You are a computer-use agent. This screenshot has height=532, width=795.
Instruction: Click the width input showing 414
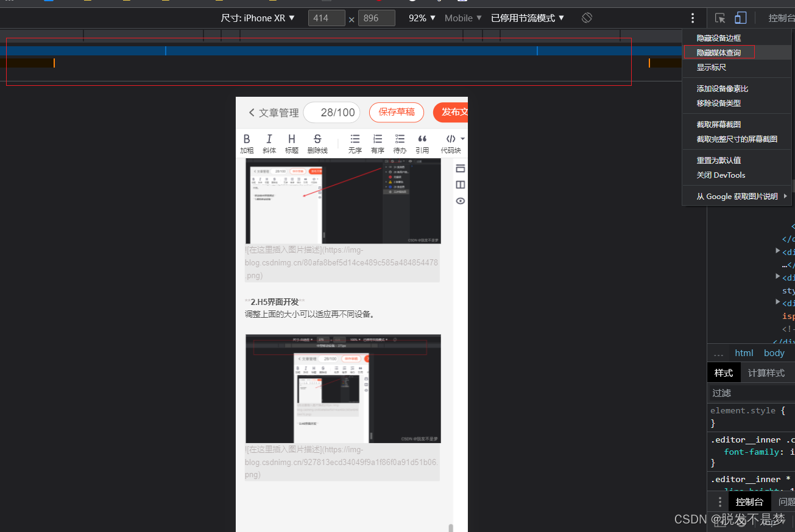coord(327,18)
